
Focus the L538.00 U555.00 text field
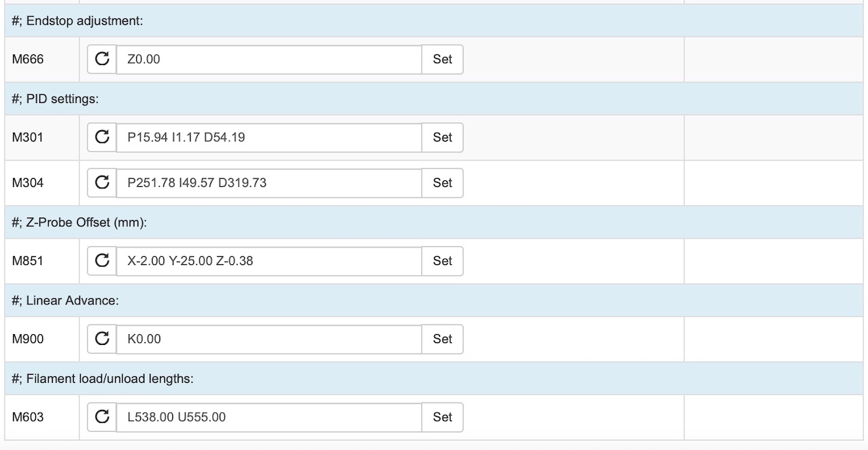pos(269,417)
